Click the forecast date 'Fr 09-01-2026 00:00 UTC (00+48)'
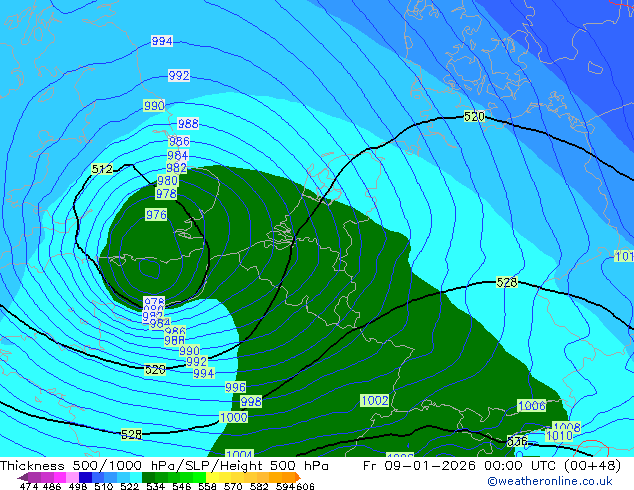The width and height of the screenshot is (634, 490). (x=492, y=466)
